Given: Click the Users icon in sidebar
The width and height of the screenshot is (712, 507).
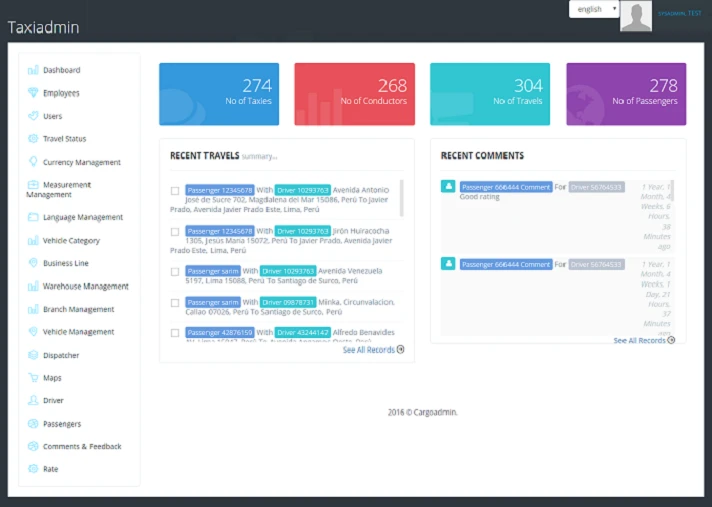Looking at the screenshot, I should (x=33, y=116).
